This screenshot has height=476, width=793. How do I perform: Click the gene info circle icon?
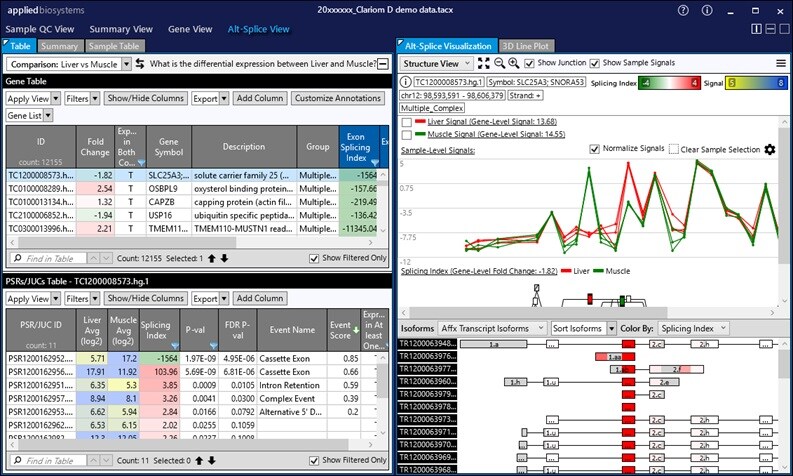[405, 81]
